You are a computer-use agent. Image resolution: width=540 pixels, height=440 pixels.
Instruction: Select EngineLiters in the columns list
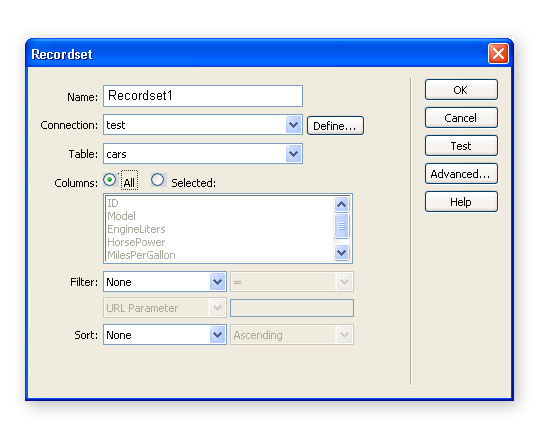[136, 229]
